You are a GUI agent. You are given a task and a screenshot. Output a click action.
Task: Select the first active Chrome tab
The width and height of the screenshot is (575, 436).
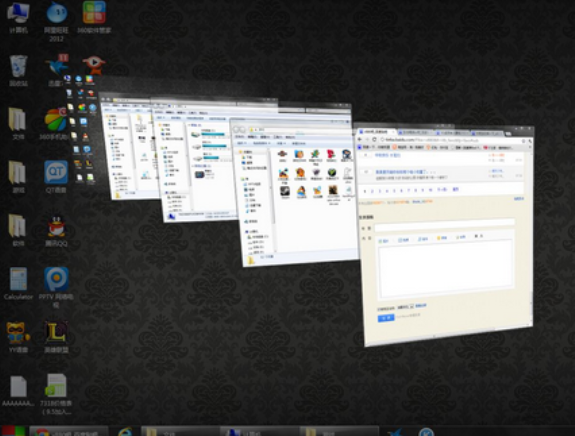(x=376, y=131)
